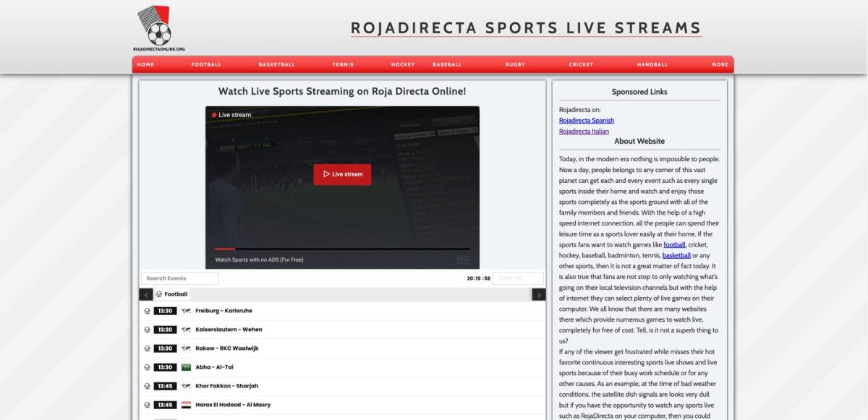
Task: Click the left arrow beside the Football tab
Action: click(x=146, y=294)
